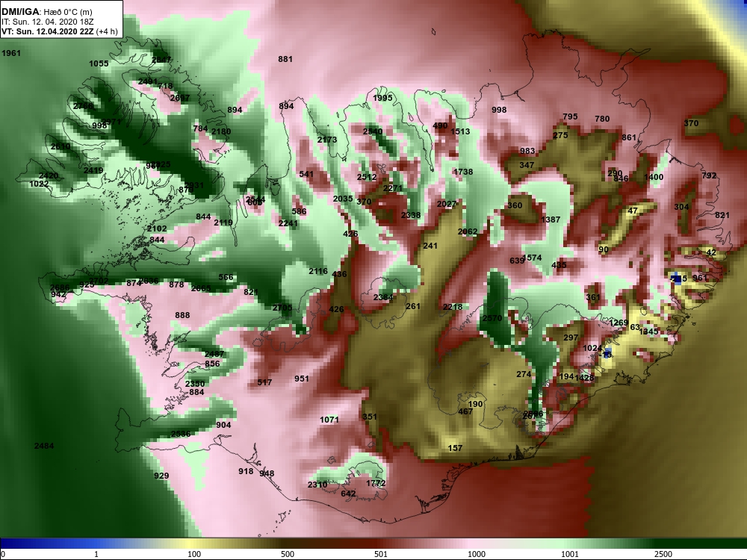This screenshot has width=747, height=560.
Task: Click the map value '1269'
Action: pyautogui.click(x=619, y=323)
